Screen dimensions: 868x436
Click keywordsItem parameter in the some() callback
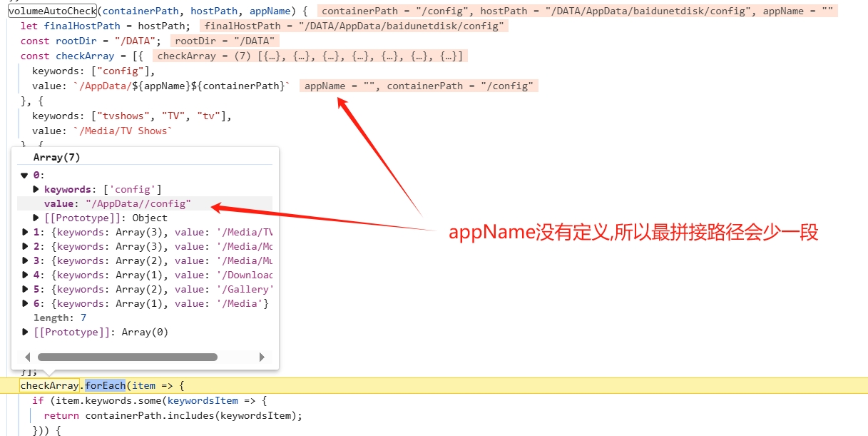click(203, 400)
